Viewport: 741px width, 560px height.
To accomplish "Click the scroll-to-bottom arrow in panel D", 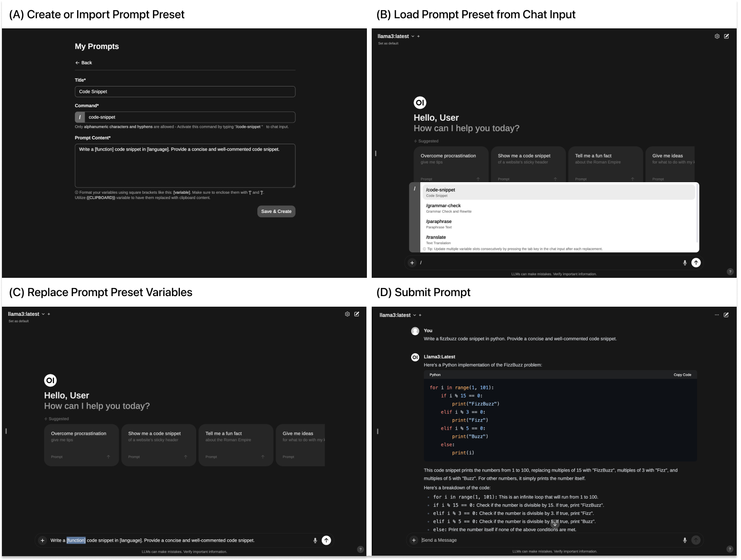I will 555,523.
